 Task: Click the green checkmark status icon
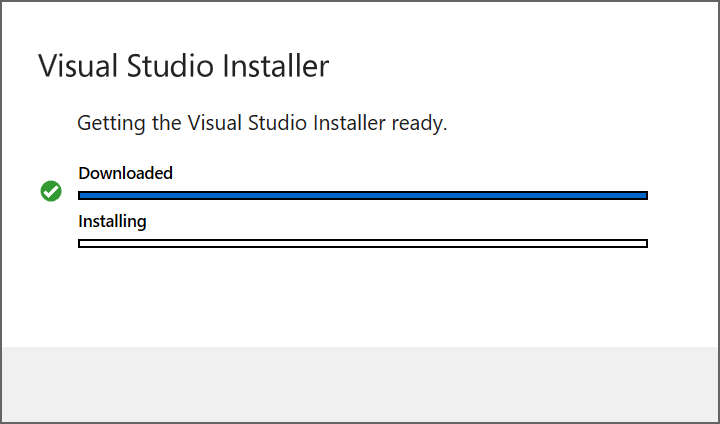point(51,191)
